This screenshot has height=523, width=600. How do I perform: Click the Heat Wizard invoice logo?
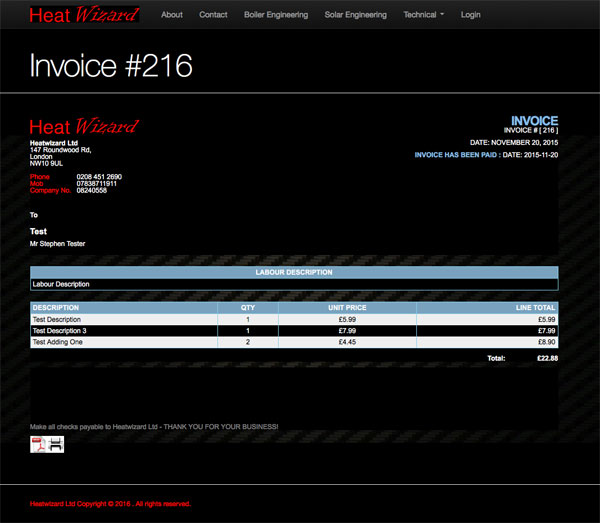point(83,127)
